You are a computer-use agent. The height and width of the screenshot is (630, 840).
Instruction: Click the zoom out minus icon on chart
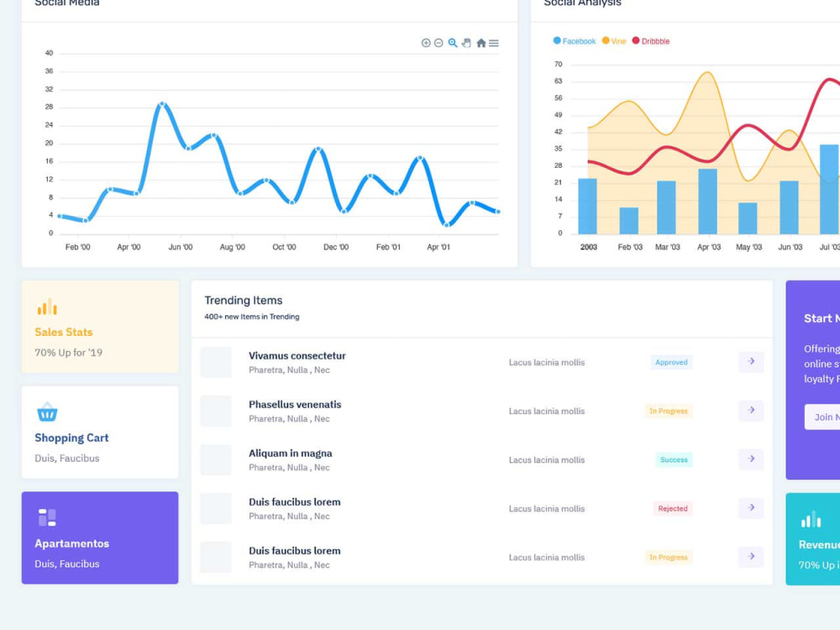point(438,43)
